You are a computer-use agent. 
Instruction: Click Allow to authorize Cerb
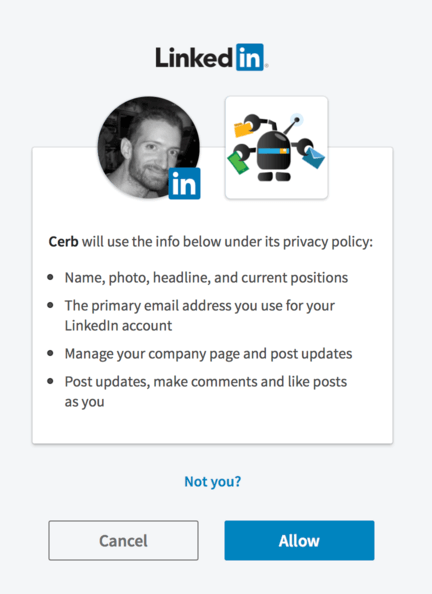pyautogui.click(x=299, y=540)
